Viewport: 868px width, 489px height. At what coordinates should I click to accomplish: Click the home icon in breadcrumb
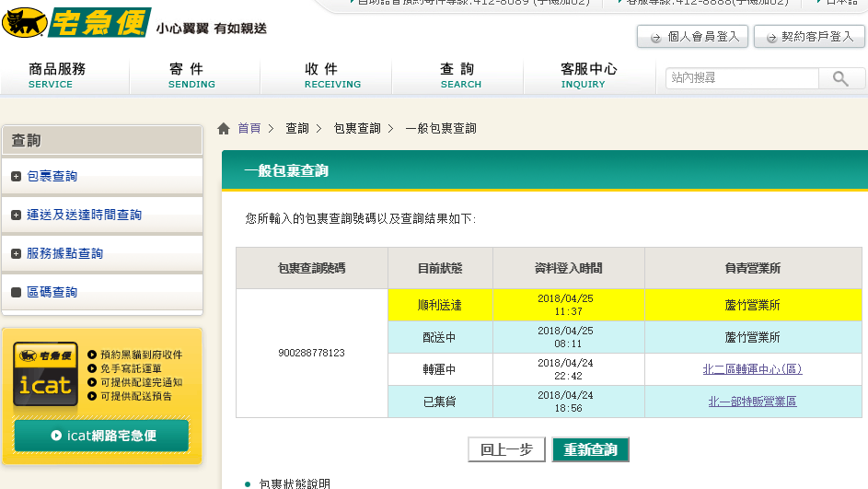tap(224, 129)
